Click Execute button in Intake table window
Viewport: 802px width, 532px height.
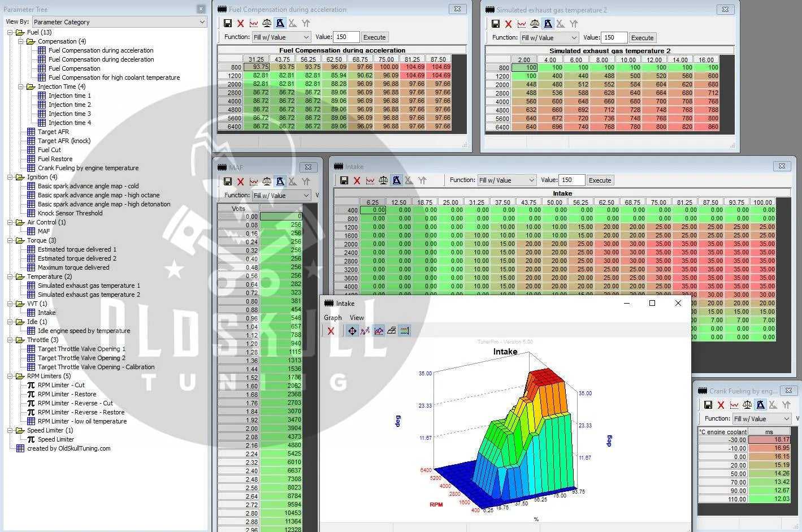pyautogui.click(x=600, y=180)
